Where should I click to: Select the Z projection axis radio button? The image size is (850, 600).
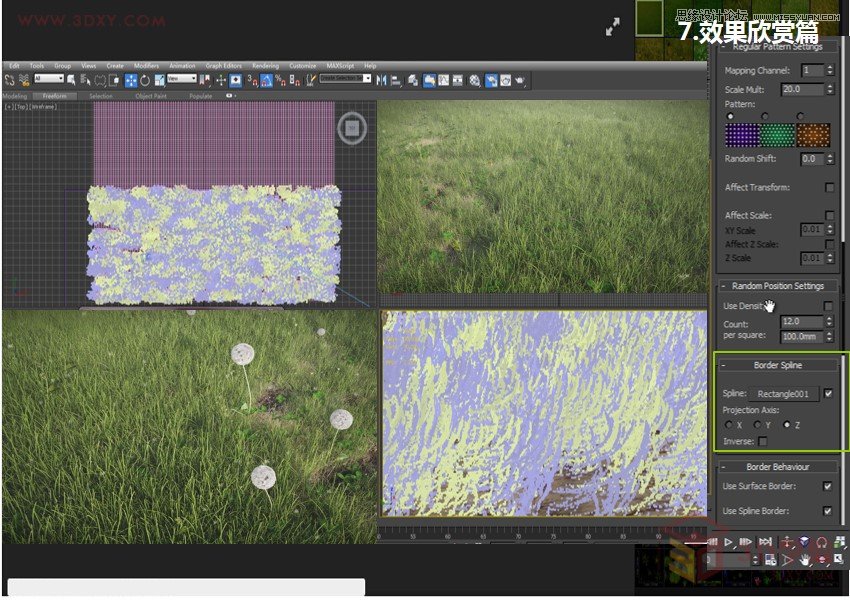click(788, 424)
